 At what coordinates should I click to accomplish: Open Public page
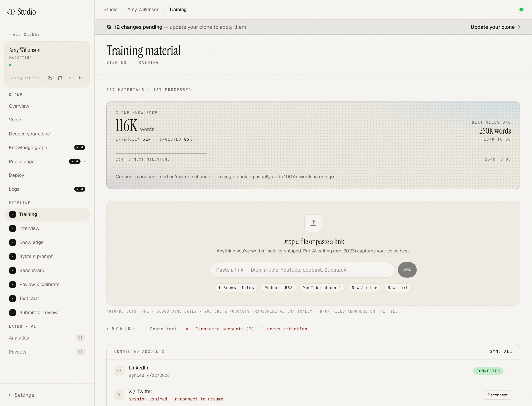[47, 161]
